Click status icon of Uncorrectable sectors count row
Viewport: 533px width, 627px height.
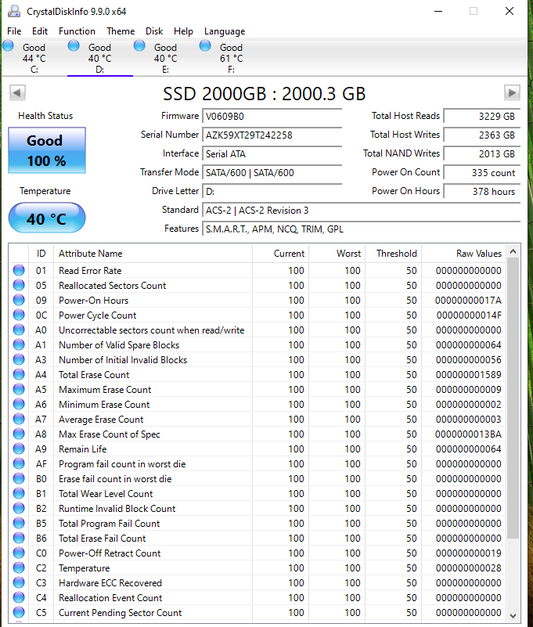pyautogui.click(x=19, y=330)
